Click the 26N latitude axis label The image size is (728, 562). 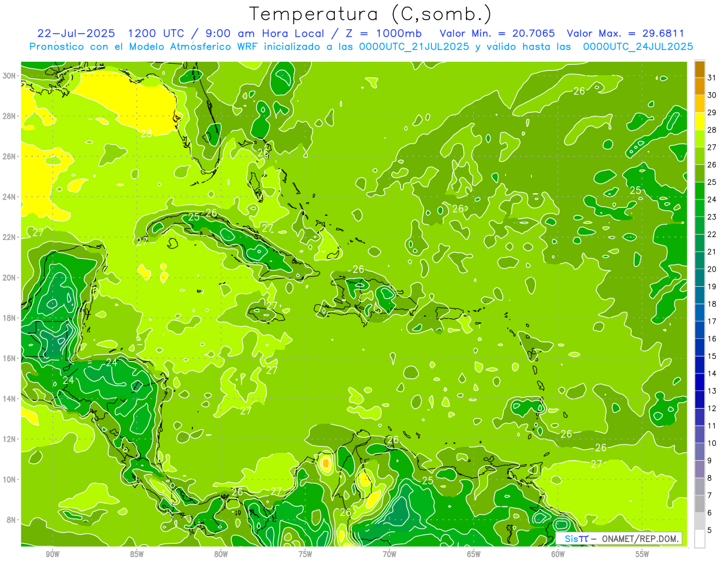pos(9,156)
